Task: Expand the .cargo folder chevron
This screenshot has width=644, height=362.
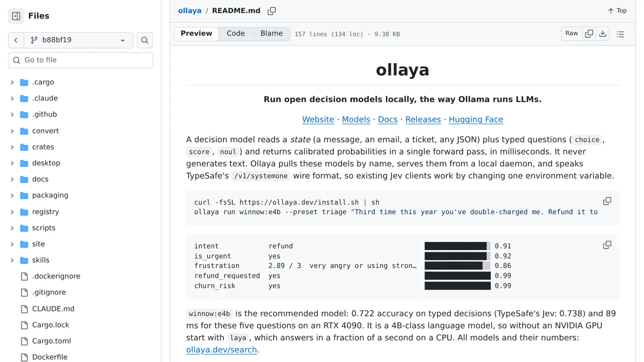Action: point(12,82)
